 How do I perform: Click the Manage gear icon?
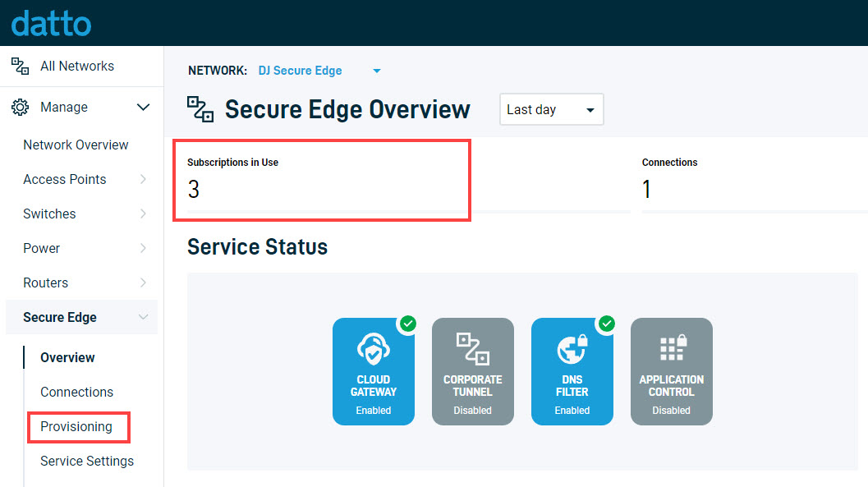[20, 107]
